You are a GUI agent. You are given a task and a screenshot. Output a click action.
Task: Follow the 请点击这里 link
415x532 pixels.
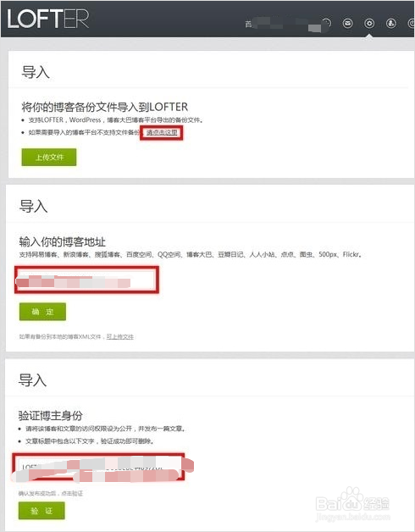pos(162,132)
